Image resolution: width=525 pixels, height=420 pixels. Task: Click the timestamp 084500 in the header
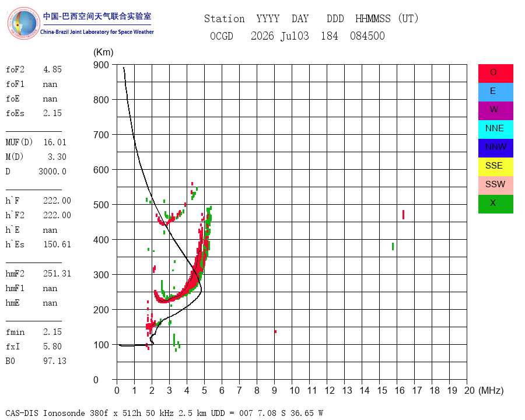click(x=367, y=36)
